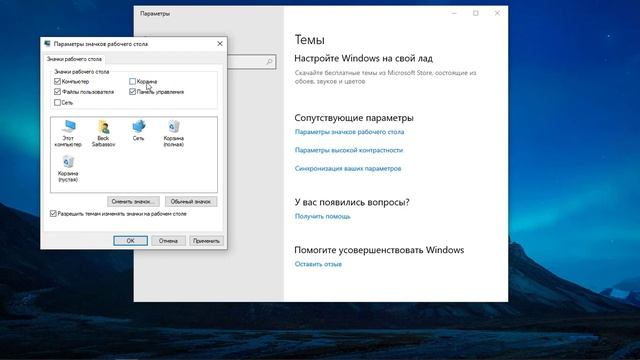Click the Оставить отзыв link
The height and width of the screenshot is (360, 640).
(318, 264)
